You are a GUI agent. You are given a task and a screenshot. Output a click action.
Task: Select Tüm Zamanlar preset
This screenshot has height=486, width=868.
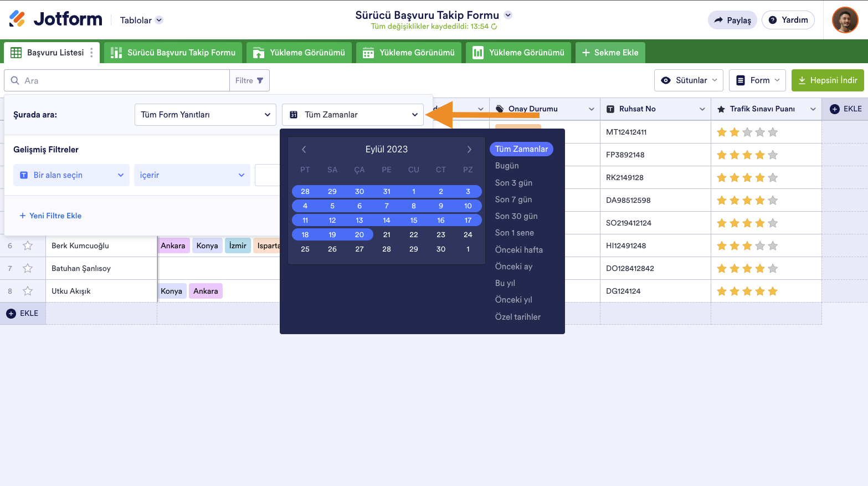(521, 149)
